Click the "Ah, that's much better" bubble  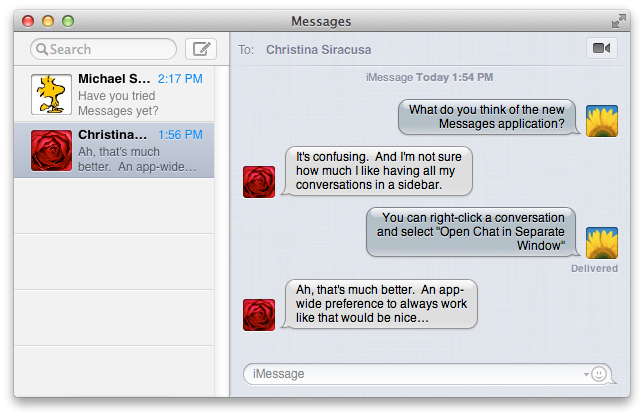pos(379,304)
